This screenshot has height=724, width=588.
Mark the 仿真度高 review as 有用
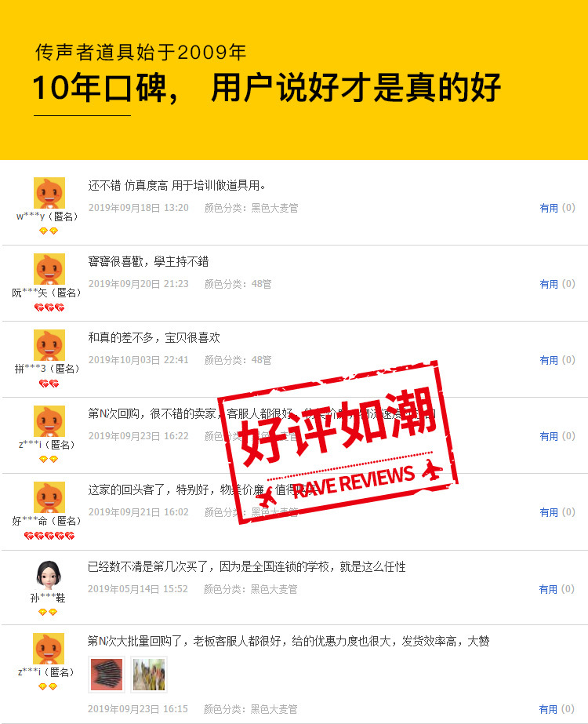(549, 208)
